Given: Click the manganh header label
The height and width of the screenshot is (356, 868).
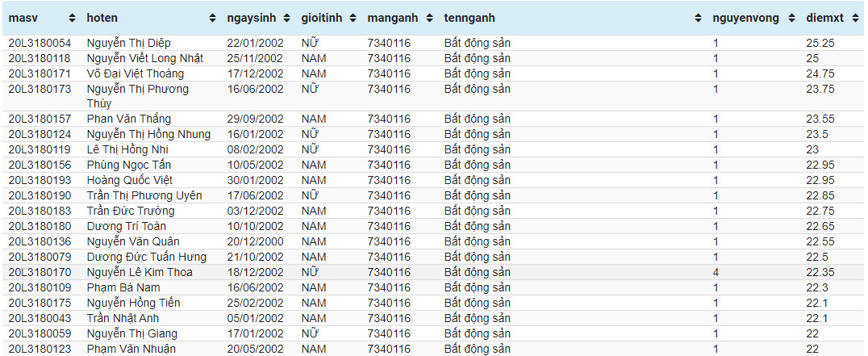Looking at the screenshot, I should click(393, 19).
